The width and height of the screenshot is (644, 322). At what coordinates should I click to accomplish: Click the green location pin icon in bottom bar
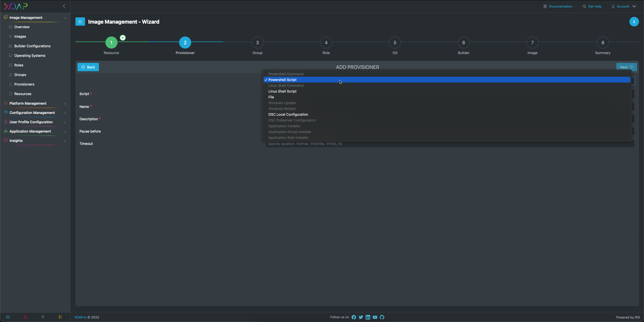pyautogui.click(x=43, y=317)
